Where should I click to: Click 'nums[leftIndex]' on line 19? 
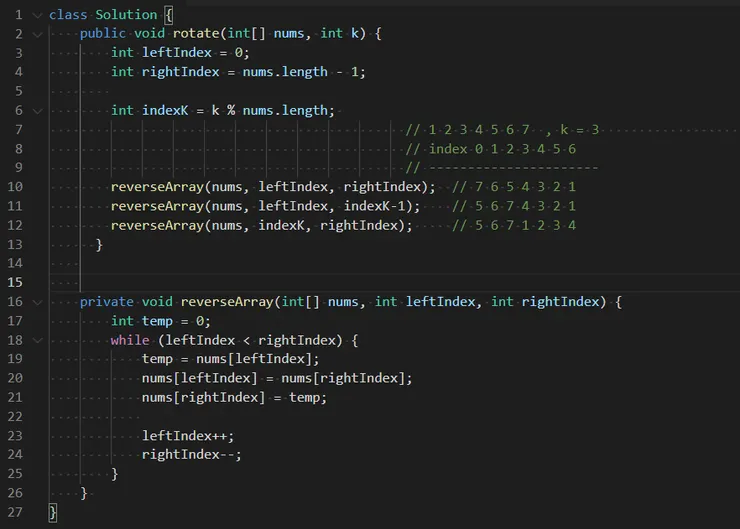point(254,359)
